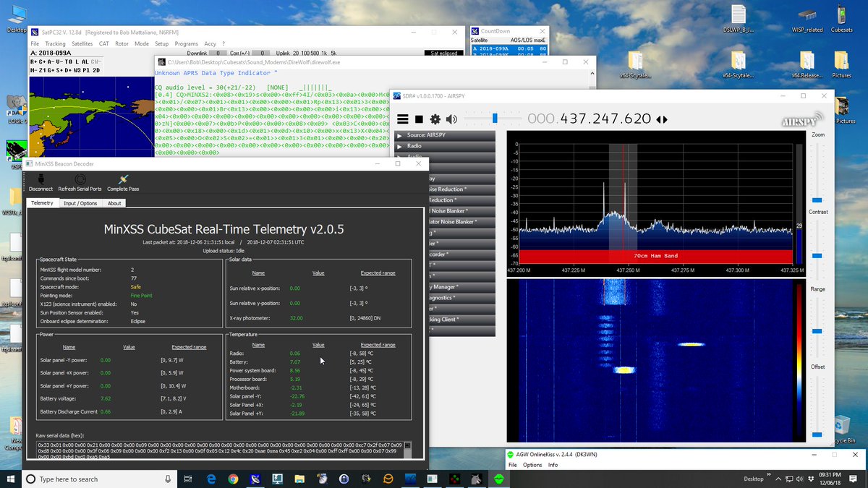Open the AGW OnlineKiss Options menu

532,465
